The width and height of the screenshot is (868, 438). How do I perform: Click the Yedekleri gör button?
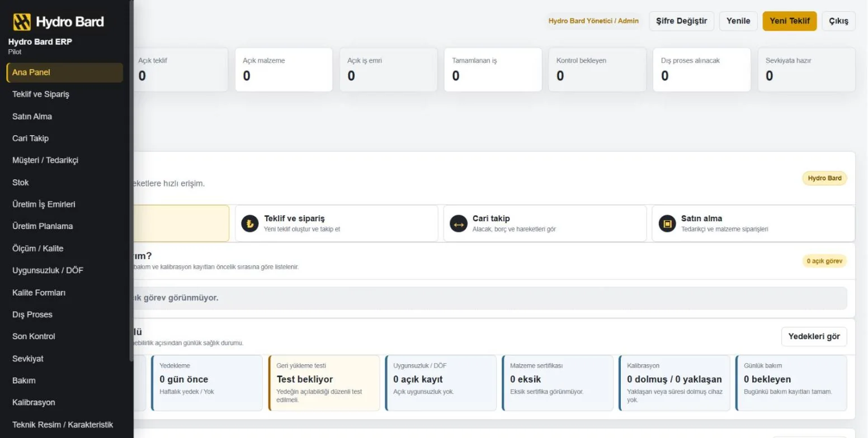pyautogui.click(x=814, y=336)
